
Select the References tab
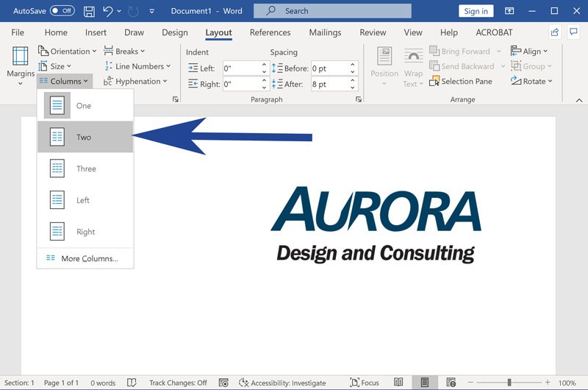(270, 32)
